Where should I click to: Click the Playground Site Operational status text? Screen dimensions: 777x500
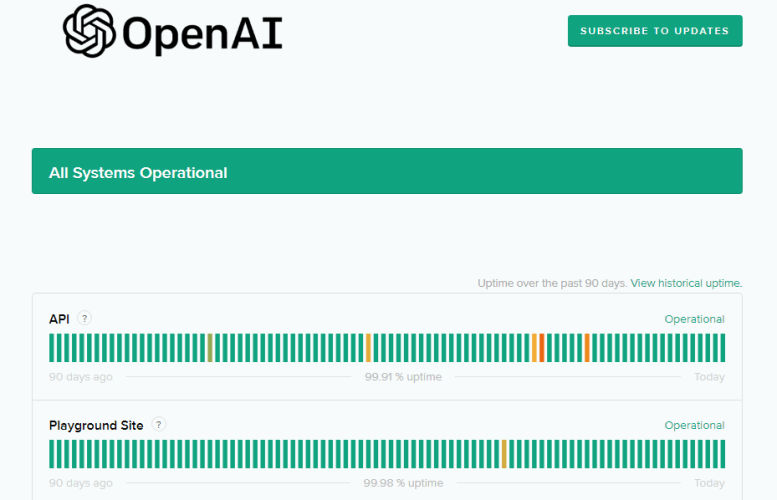coord(694,425)
